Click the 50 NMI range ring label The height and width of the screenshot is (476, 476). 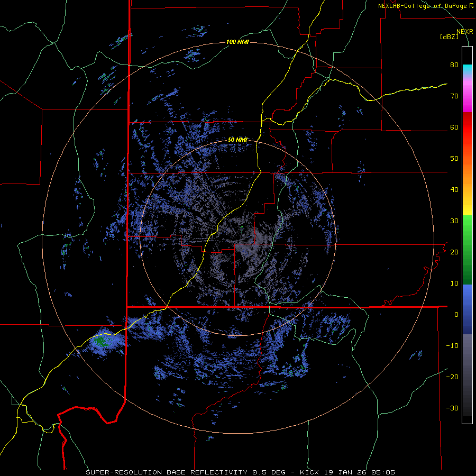[237, 140]
